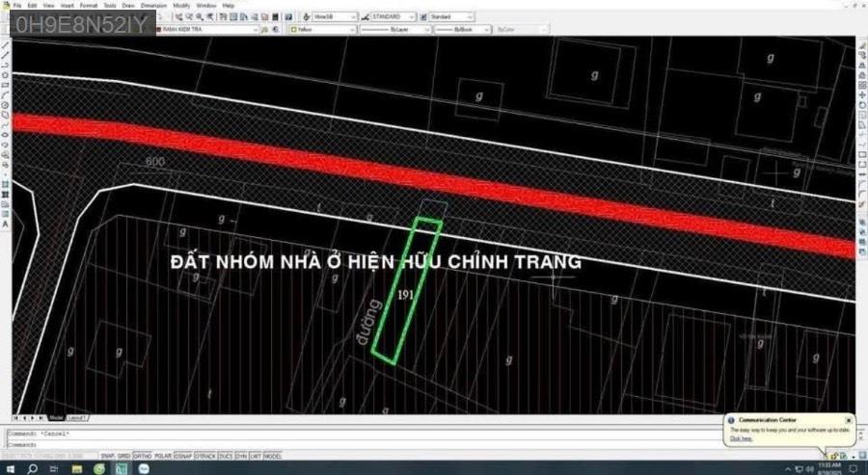Select the Line tool in draw toolbar
Image resolution: width=868 pixels, height=475 pixels.
(x=6, y=44)
